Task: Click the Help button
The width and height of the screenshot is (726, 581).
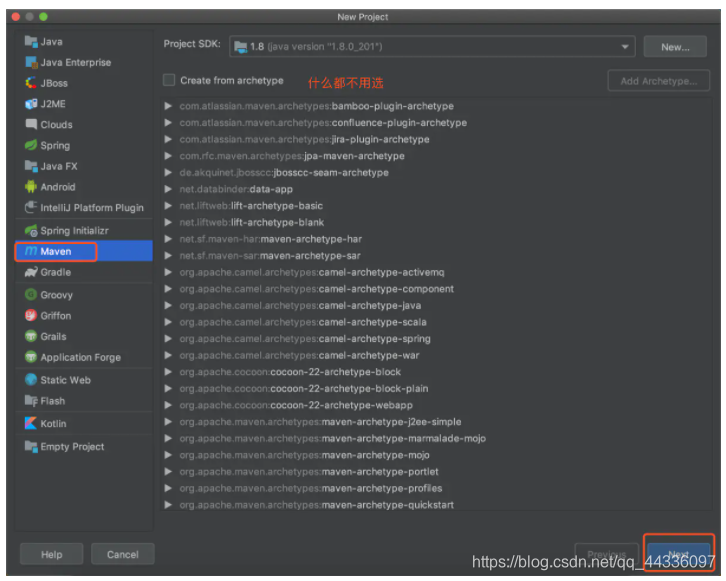Action: (51, 554)
